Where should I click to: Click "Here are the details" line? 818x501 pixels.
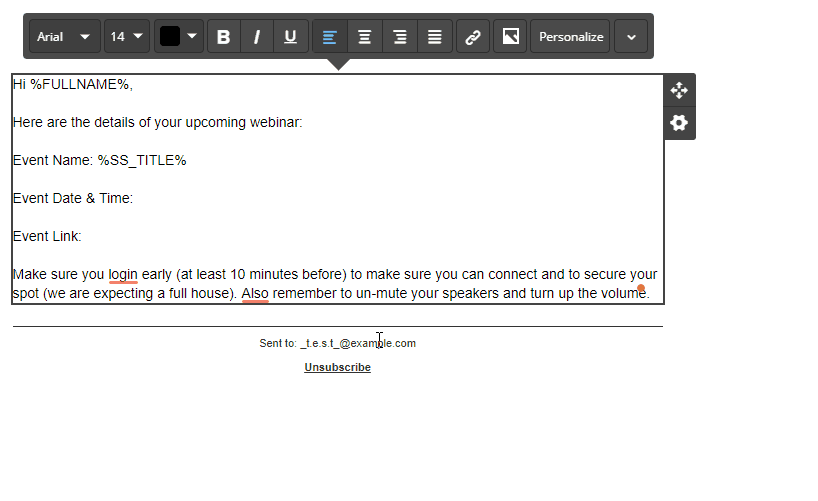158,123
